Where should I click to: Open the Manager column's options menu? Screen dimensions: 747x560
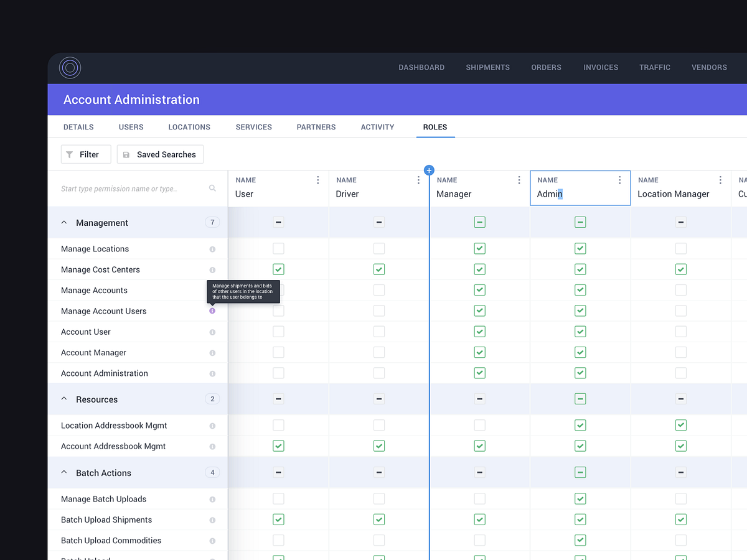519,179
